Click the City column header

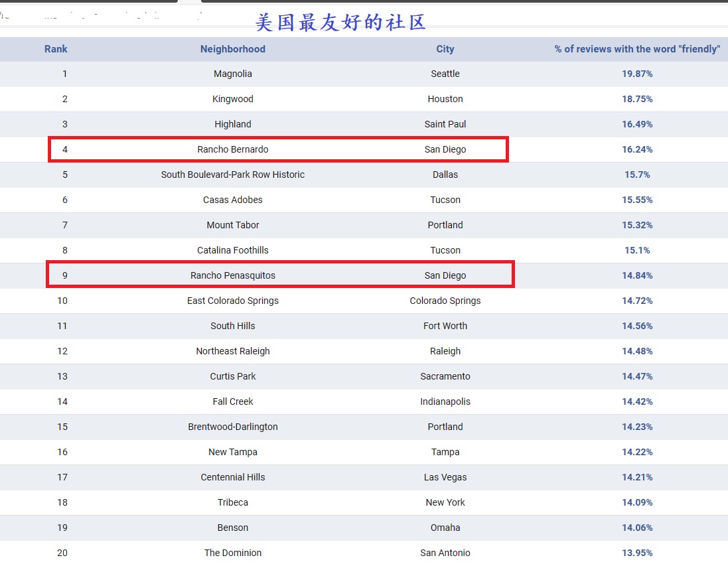pos(445,49)
